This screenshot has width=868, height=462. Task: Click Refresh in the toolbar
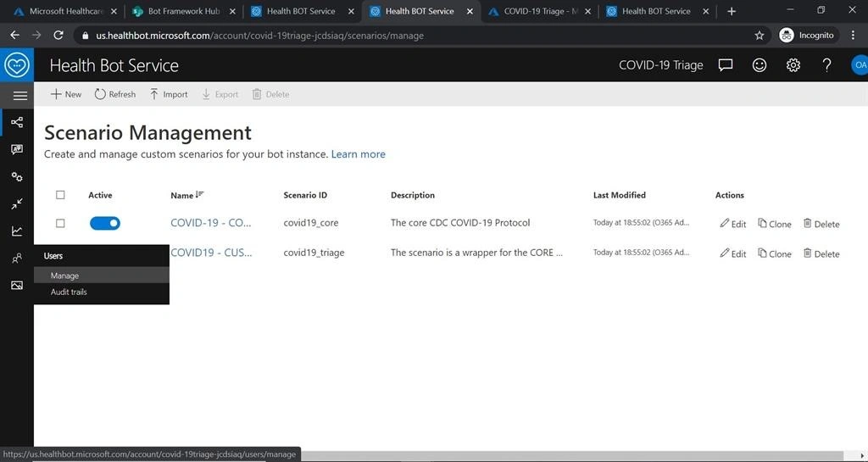click(x=115, y=95)
